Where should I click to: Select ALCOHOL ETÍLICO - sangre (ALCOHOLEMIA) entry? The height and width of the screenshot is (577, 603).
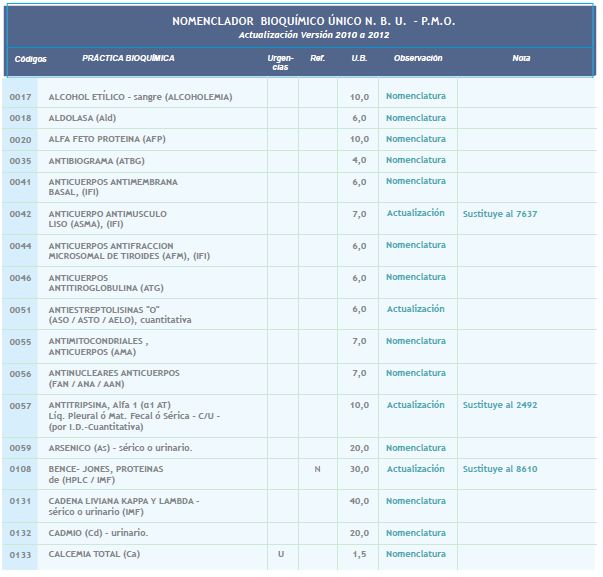click(x=140, y=97)
